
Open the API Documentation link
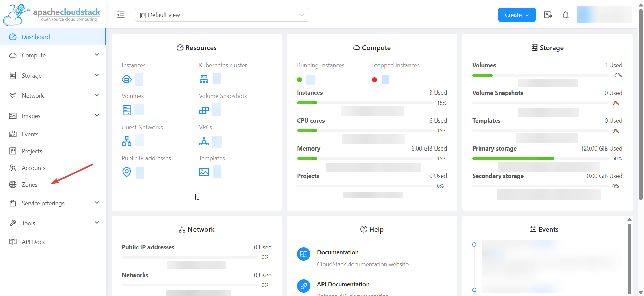coord(343,284)
